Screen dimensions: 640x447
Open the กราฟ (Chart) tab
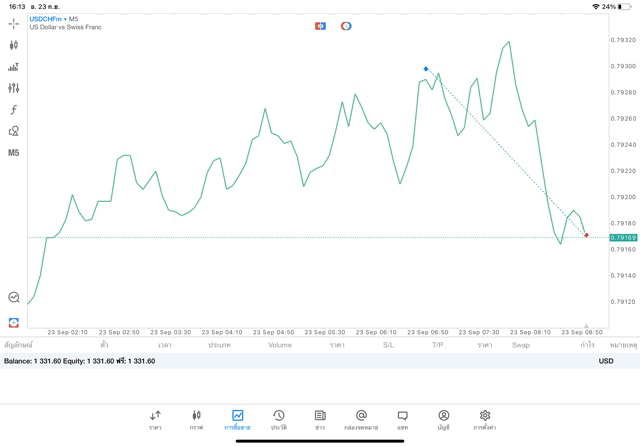(196, 419)
